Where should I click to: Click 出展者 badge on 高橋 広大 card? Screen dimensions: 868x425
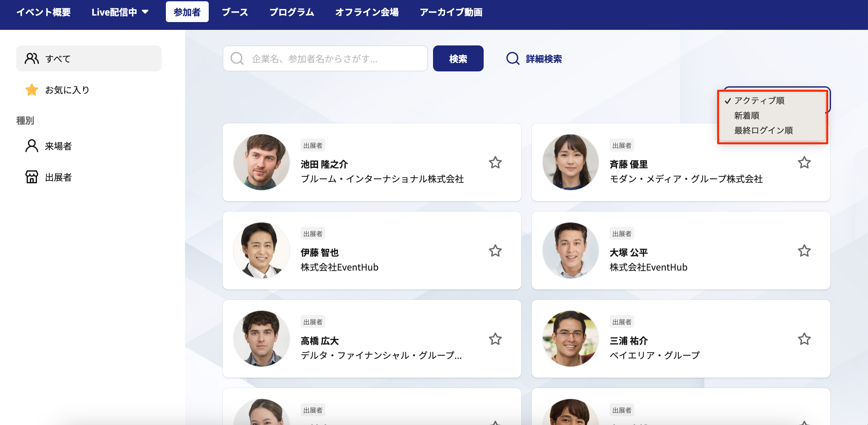click(x=313, y=322)
